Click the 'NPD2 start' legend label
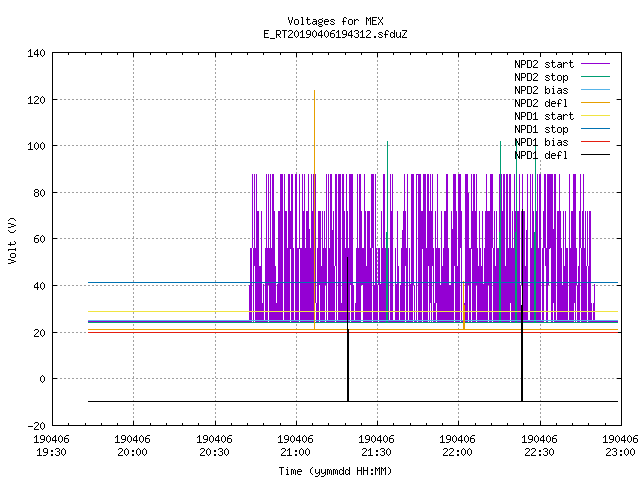640x480 pixels. pyautogui.click(x=544, y=64)
